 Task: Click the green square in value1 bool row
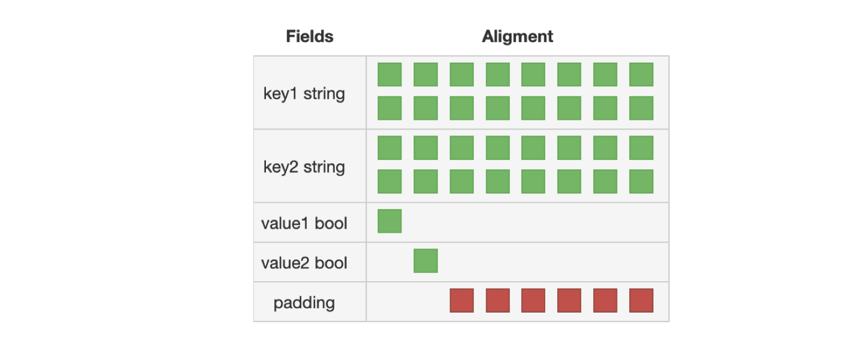click(x=389, y=221)
